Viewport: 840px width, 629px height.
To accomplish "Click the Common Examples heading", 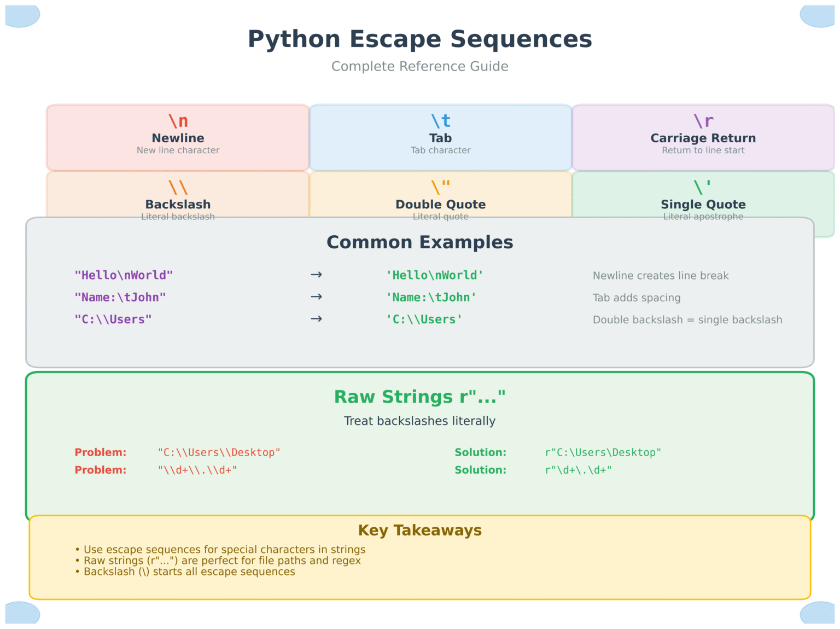I will point(419,242).
